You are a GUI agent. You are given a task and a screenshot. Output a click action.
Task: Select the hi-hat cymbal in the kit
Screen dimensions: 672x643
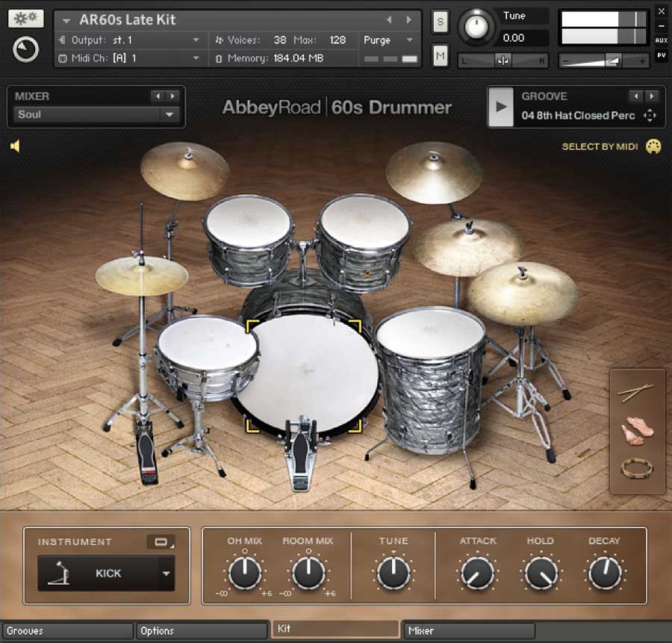141,276
